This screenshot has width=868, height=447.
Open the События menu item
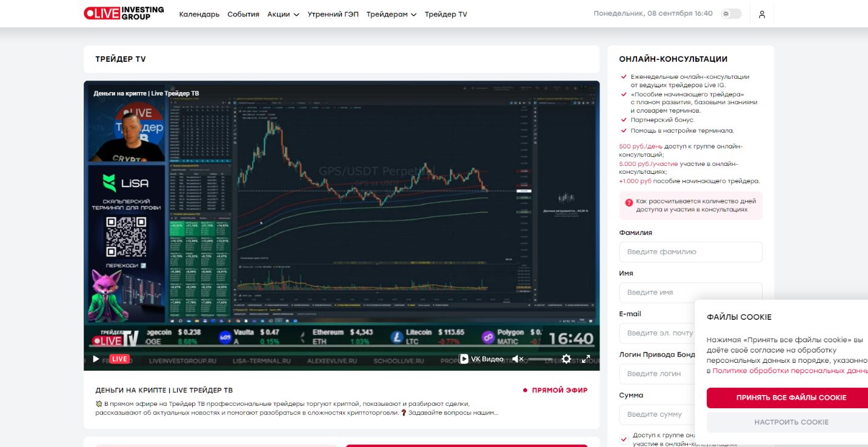(x=243, y=14)
